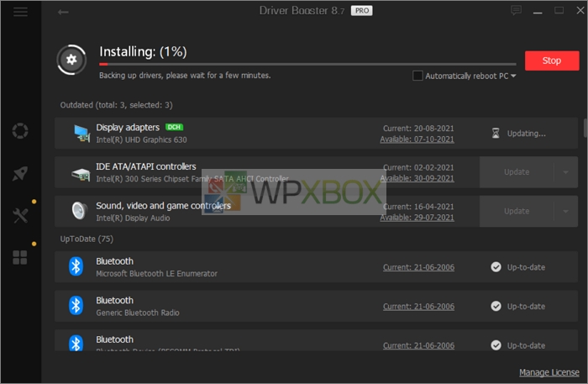
Task: Click the hourglass Updating icon
Action: click(x=496, y=133)
